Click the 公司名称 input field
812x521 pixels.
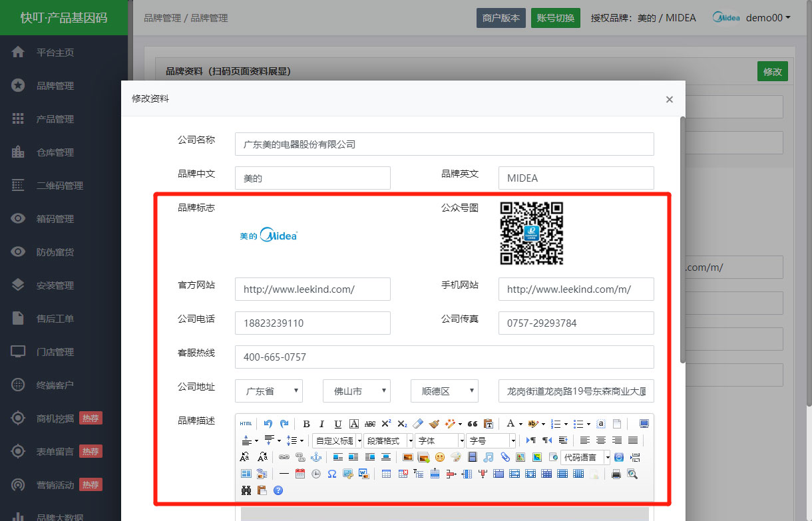click(x=445, y=144)
